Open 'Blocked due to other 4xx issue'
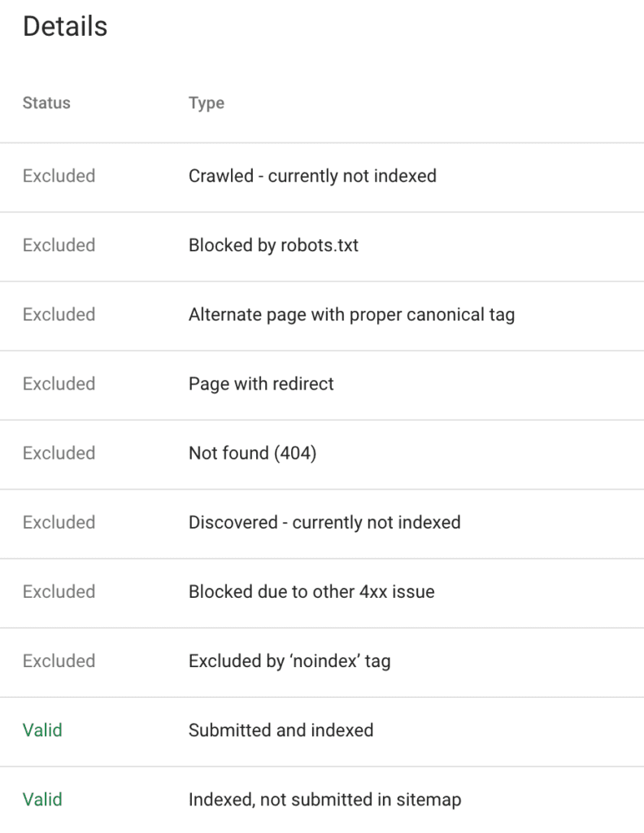The width and height of the screenshot is (644, 833). pos(311,591)
